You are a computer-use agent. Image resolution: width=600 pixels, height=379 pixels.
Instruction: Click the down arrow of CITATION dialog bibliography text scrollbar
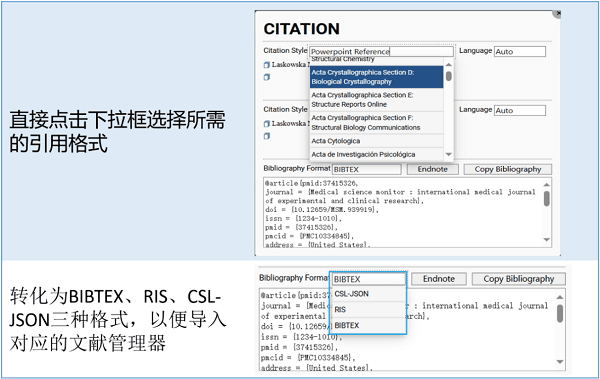click(546, 240)
